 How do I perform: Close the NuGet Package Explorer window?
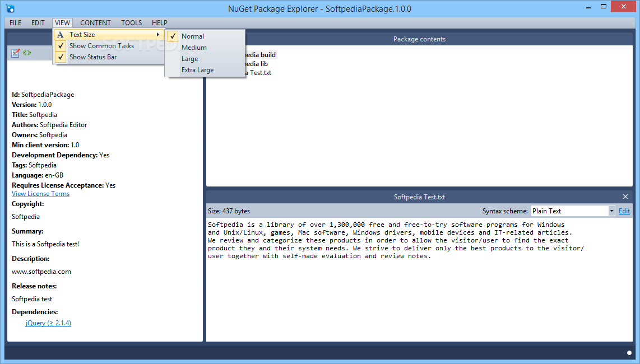[x=624, y=7]
